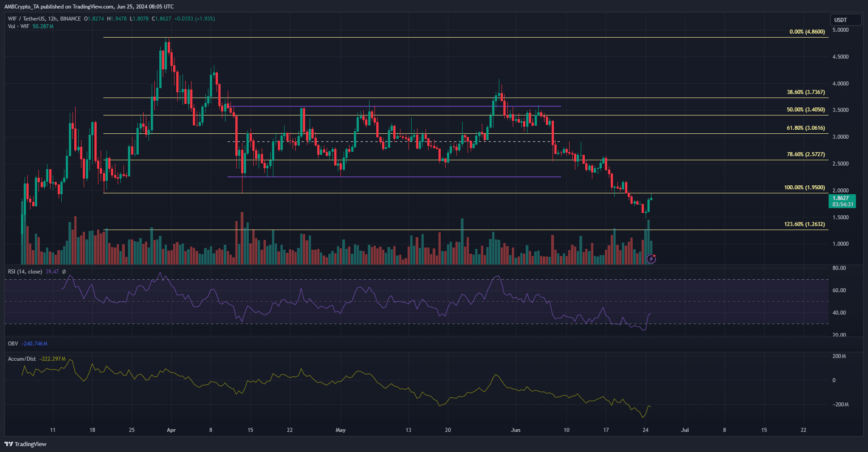
Task: Click the 1.5000 price axis label
Action: coord(840,217)
